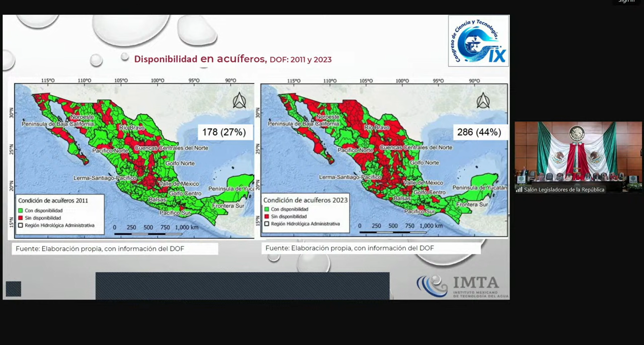Click the 178 (27%) label on the 2011 map
This screenshot has height=345, width=644.
[x=224, y=132]
